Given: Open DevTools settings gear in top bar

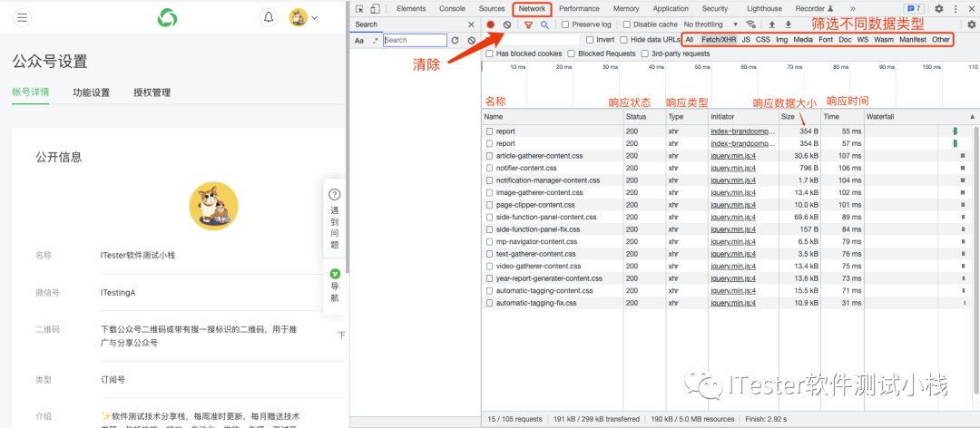Looking at the screenshot, I should coord(939,9).
